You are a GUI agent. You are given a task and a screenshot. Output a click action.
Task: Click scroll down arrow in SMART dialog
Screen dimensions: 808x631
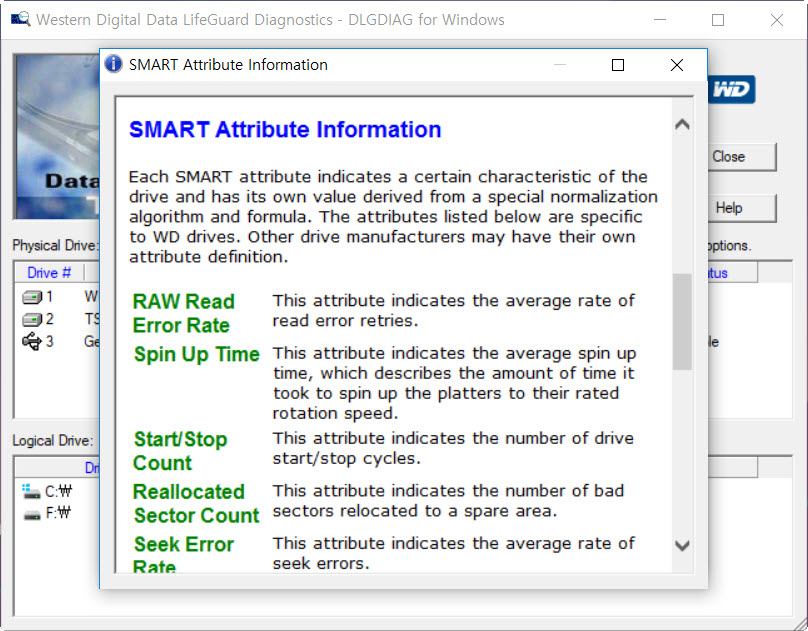[682, 545]
